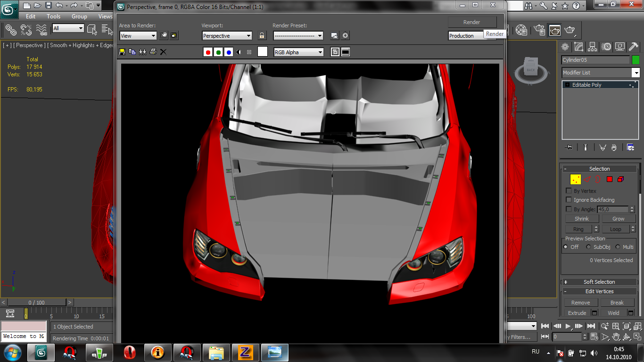Toggle the blue channel button

click(x=229, y=52)
